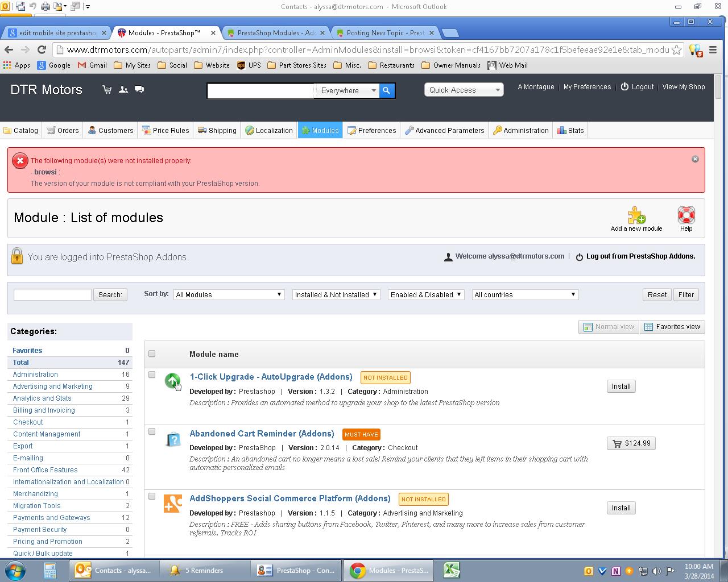Screen dimensions: 728x582
Task: Expand the Installed & Not Installed dropdown
Action: pyautogui.click(x=336, y=294)
